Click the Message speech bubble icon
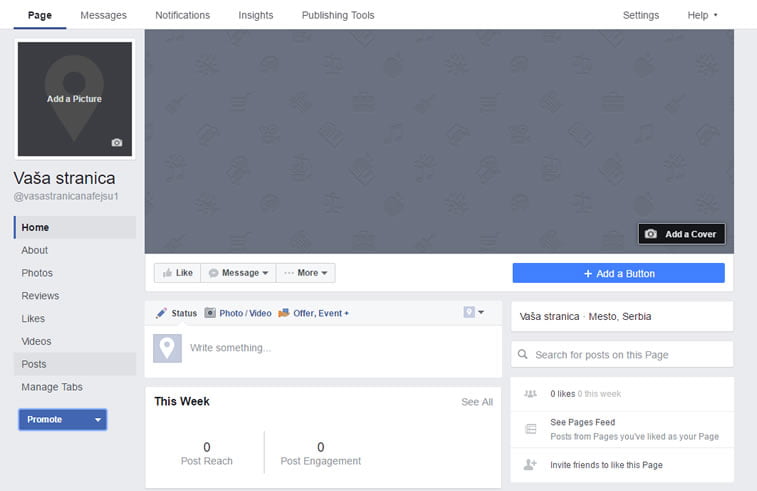This screenshot has width=757, height=491. coord(213,273)
